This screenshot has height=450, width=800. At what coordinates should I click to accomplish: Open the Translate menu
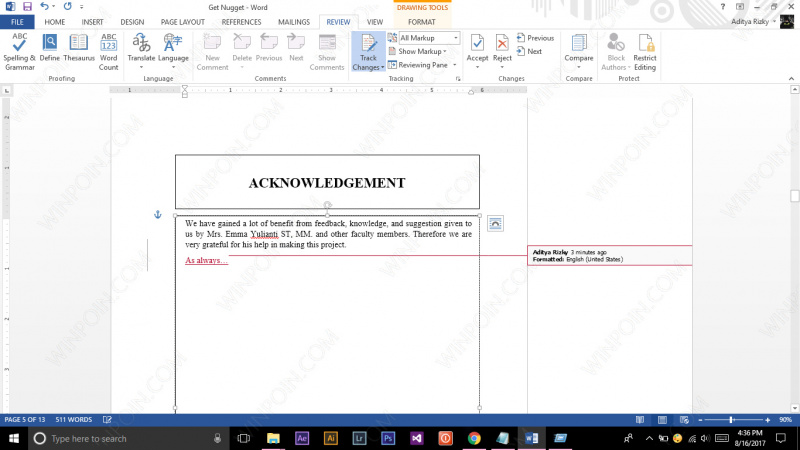pyautogui.click(x=141, y=52)
